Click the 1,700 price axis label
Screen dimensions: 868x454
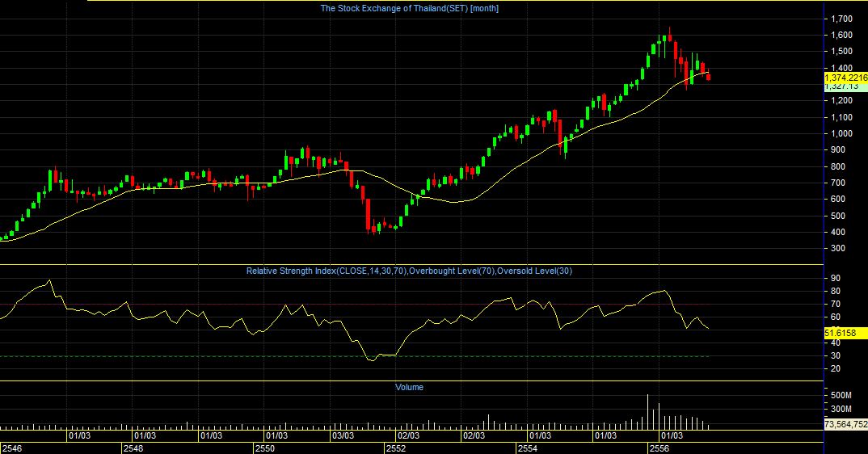click(x=841, y=19)
